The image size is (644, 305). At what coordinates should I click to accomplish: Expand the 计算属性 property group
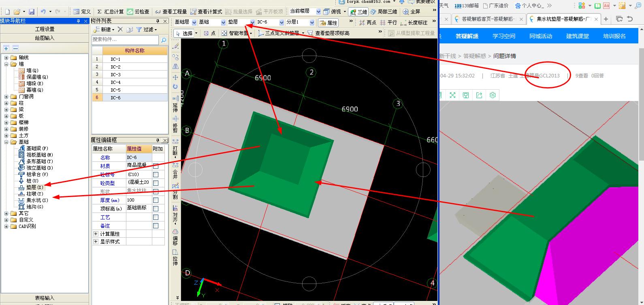[96, 234]
